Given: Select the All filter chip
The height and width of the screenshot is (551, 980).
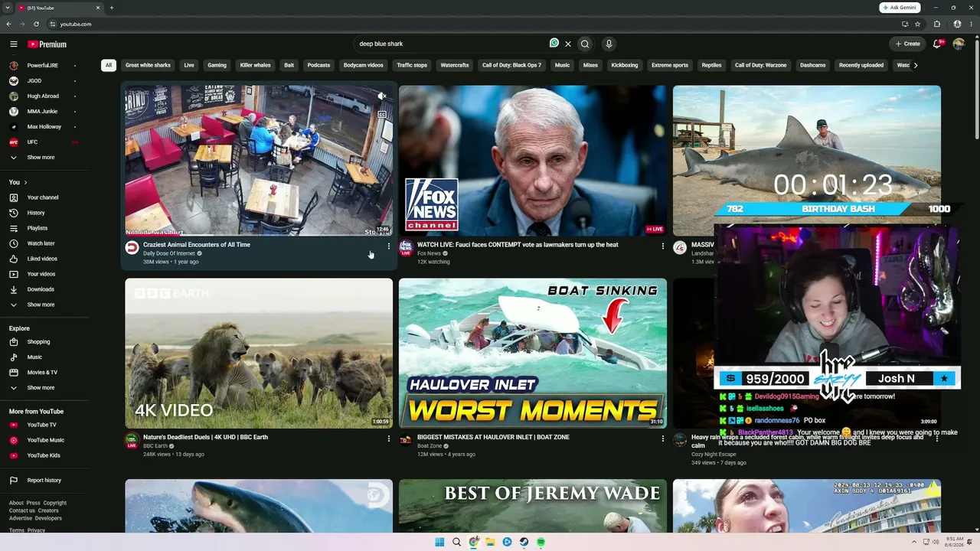Looking at the screenshot, I should pos(109,65).
